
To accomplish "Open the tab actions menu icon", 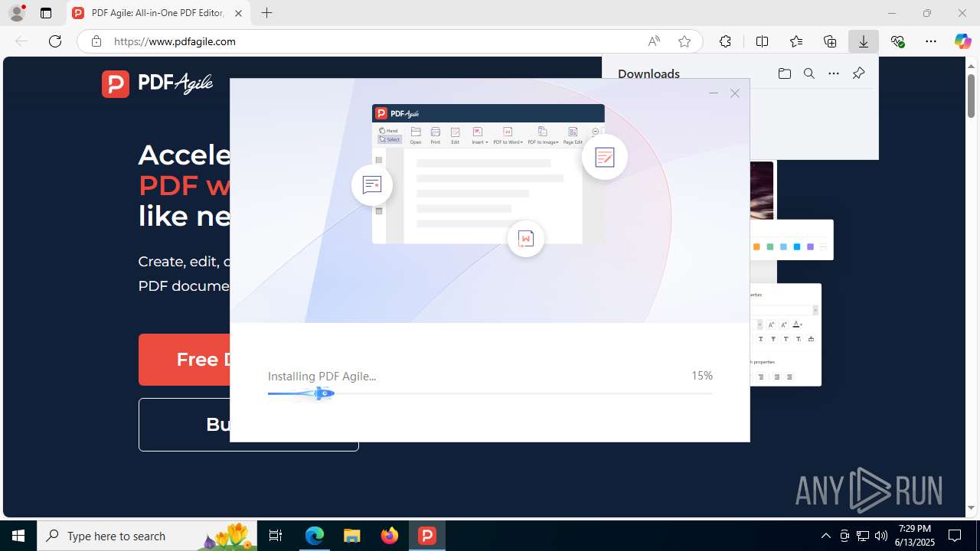I will 46,13.
